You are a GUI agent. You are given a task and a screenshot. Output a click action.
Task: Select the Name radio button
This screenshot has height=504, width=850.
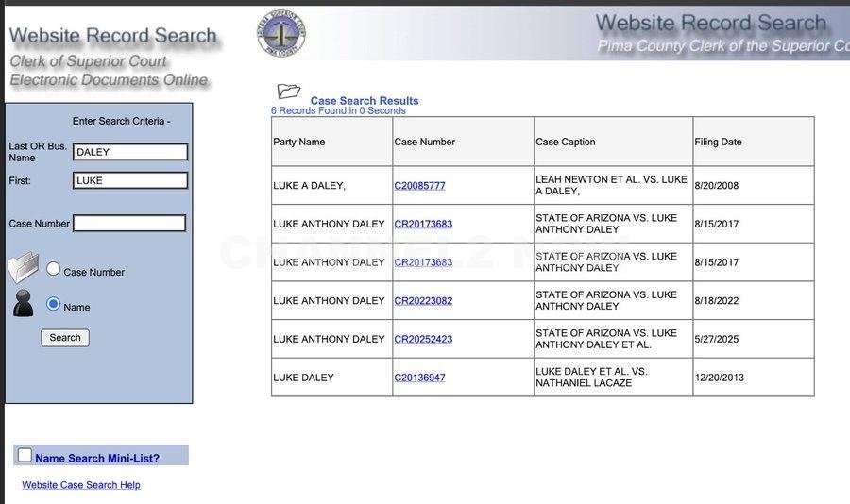tap(53, 304)
